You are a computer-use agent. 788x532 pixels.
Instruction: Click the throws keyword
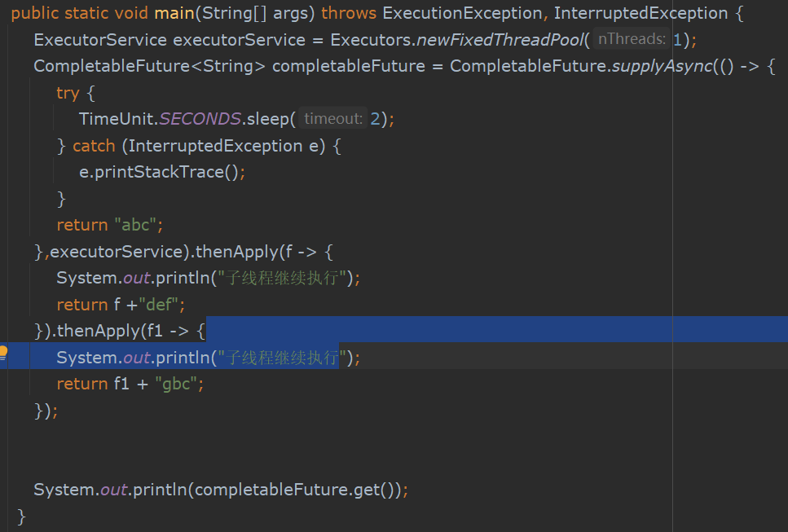349,13
